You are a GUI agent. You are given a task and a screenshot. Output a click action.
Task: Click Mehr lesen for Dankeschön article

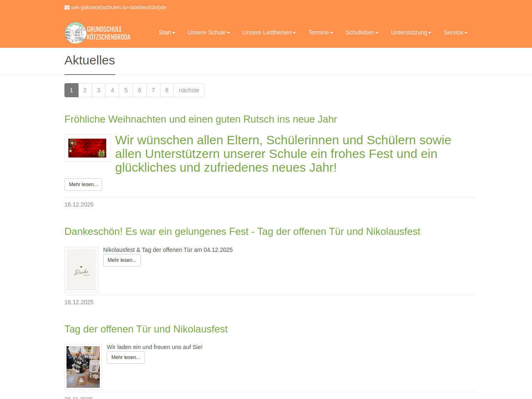pyautogui.click(x=122, y=260)
